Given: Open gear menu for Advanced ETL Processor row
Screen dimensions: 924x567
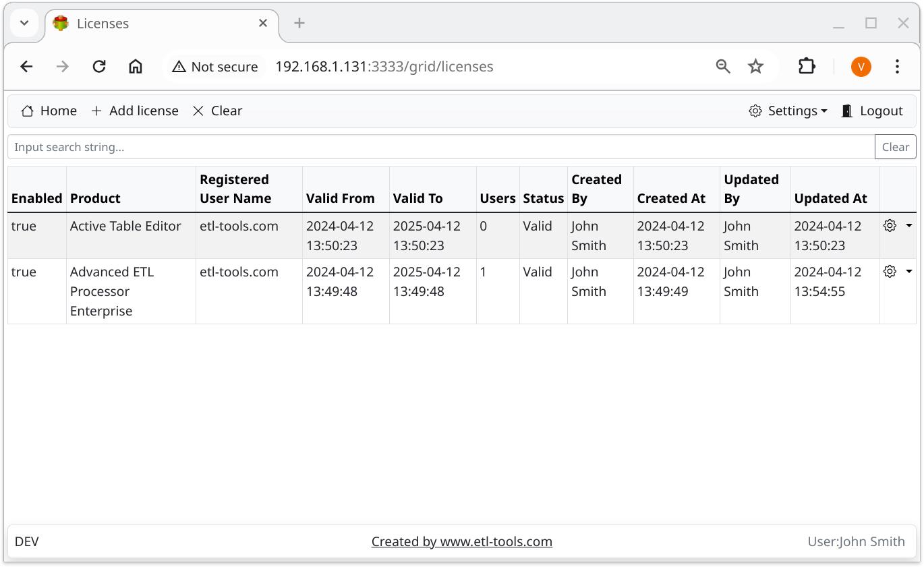Looking at the screenshot, I should tap(890, 272).
